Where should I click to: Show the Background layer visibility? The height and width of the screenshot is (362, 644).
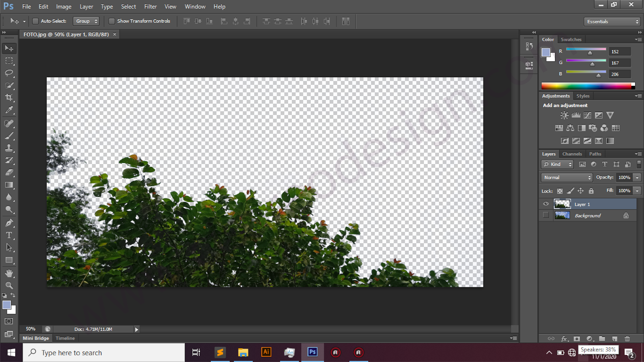coord(546,215)
